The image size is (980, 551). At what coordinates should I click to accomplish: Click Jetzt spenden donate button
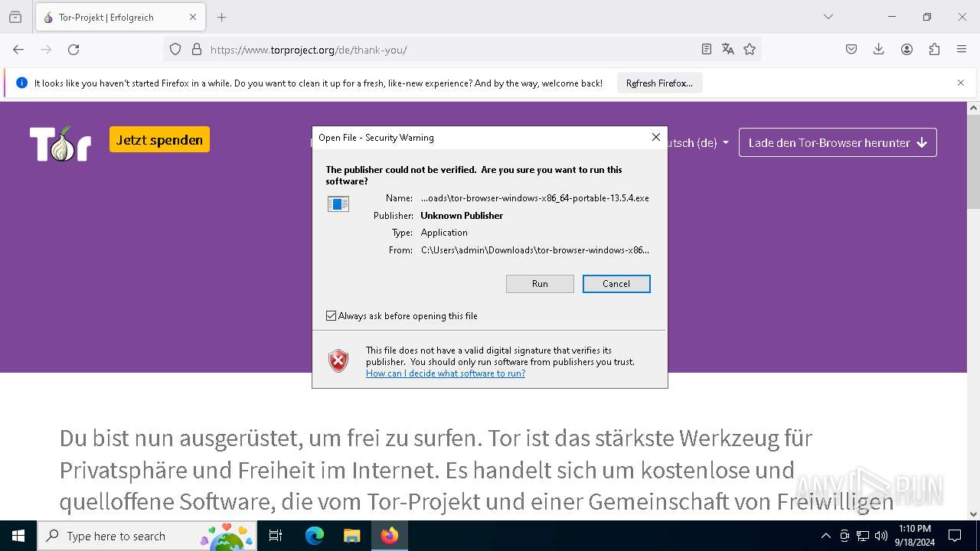point(159,139)
